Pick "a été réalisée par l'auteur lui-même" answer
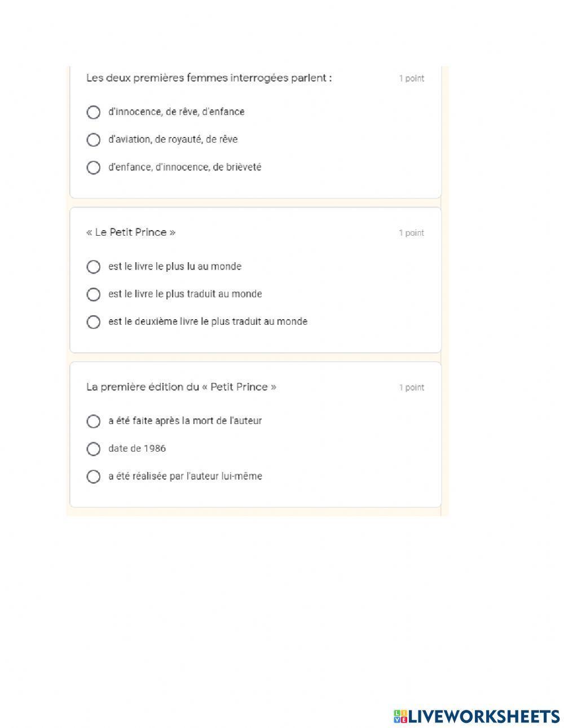Viewport: 564px width, 728px height. click(x=94, y=476)
